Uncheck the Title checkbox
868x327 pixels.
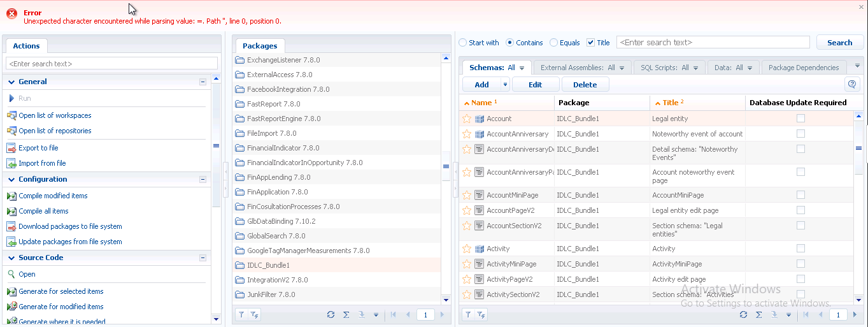click(x=590, y=43)
